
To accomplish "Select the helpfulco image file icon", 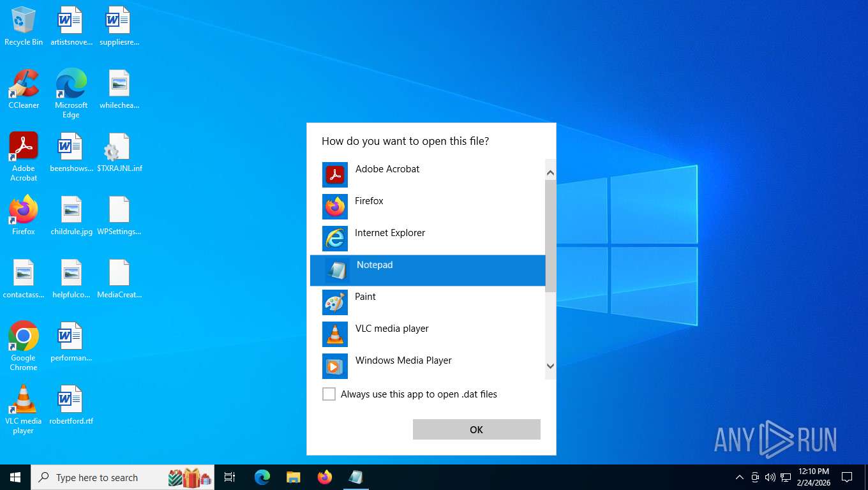I will (x=71, y=279).
